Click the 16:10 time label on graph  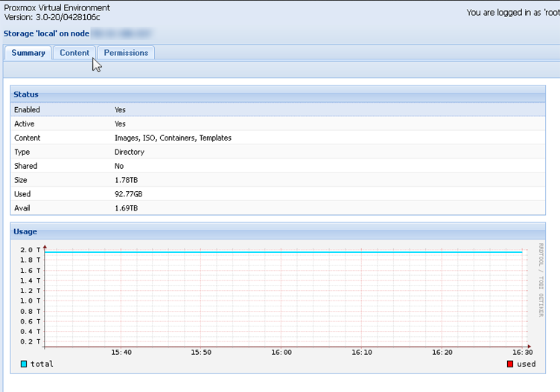pos(362,353)
